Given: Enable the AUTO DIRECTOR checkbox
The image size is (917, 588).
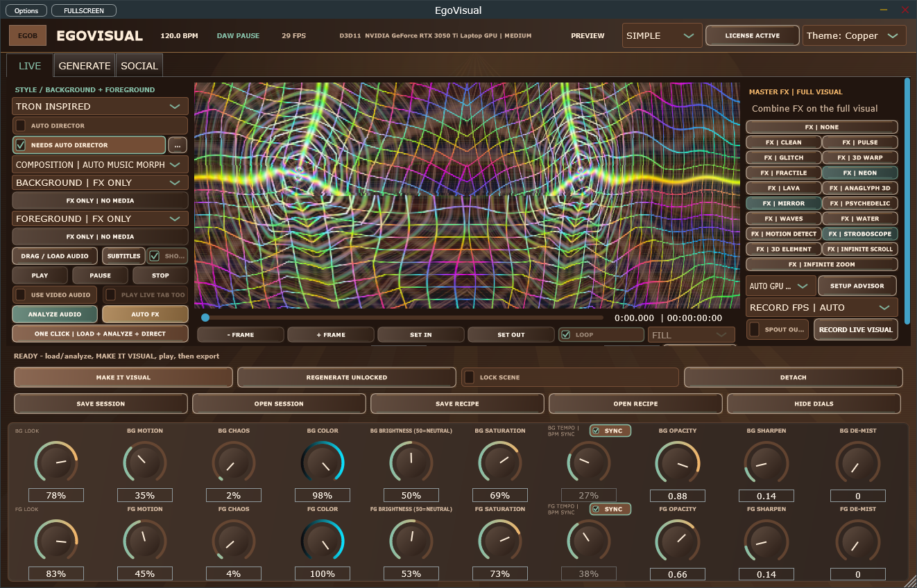Looking at the screenshot, I should pyautogui.click(x=21, y=126).
